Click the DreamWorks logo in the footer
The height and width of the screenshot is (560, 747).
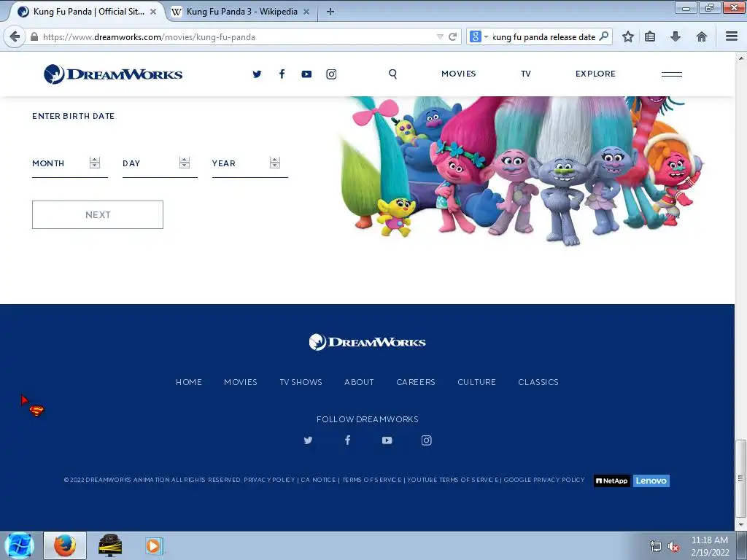coord(368,342)
